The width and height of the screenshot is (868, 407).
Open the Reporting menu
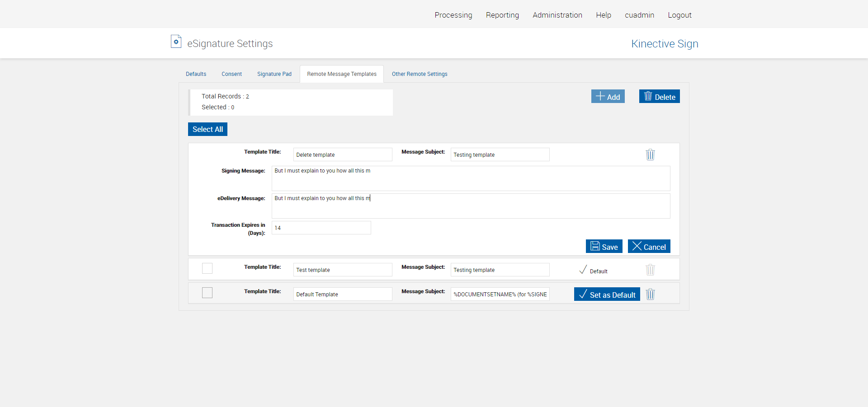coord(502,15)
